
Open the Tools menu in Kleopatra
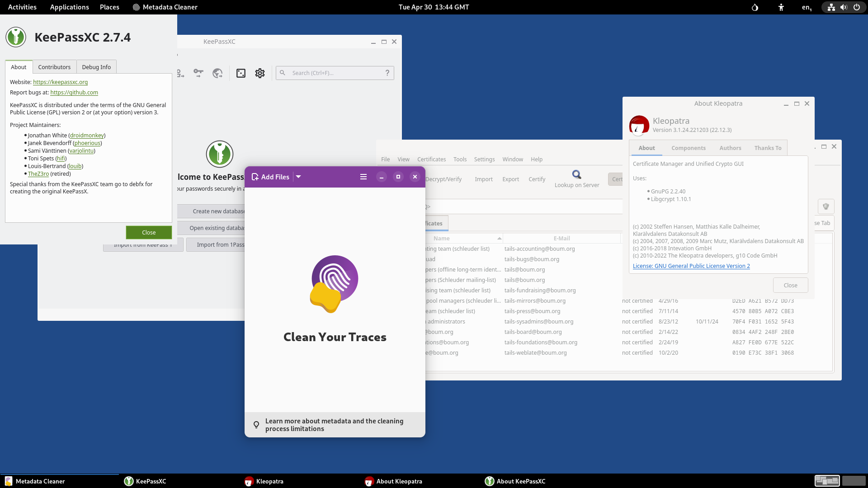point(459,159)
